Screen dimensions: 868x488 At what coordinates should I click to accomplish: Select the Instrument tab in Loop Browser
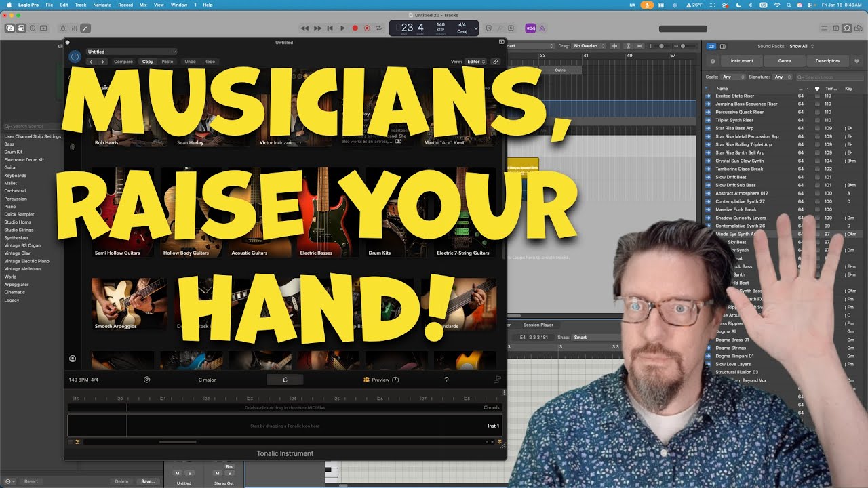[742, 61]
